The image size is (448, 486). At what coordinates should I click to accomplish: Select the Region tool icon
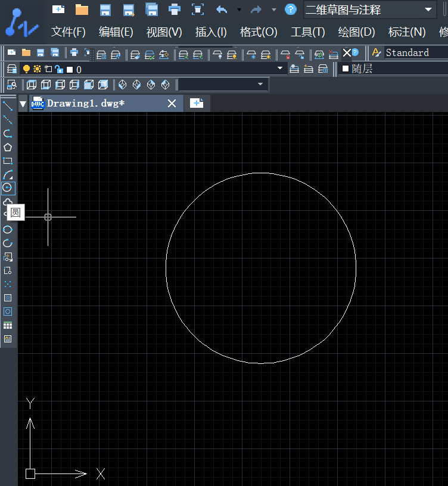click(7, 311)
